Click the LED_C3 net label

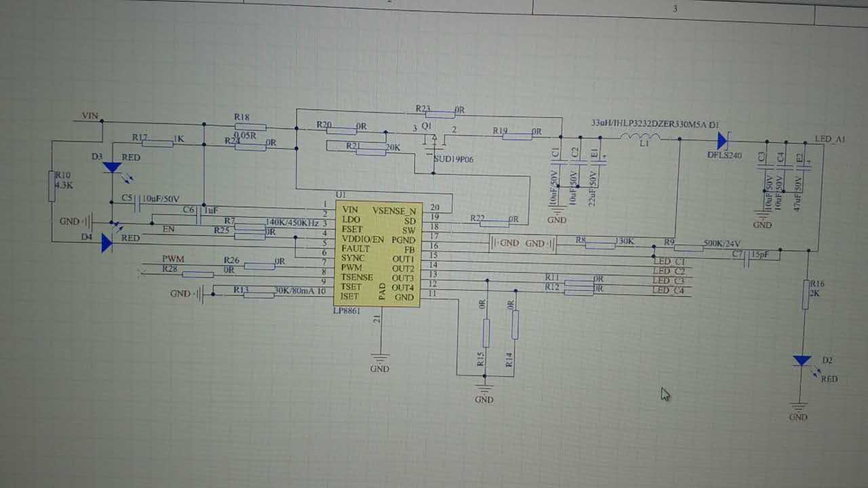pyautogui.click(x=669, y=281)
